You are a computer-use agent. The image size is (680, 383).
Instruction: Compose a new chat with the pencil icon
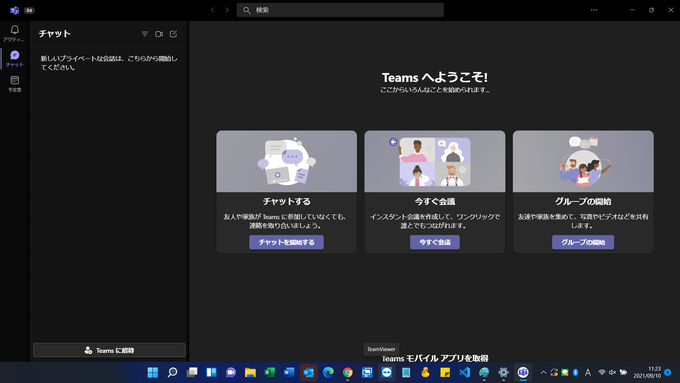[173, 34]
